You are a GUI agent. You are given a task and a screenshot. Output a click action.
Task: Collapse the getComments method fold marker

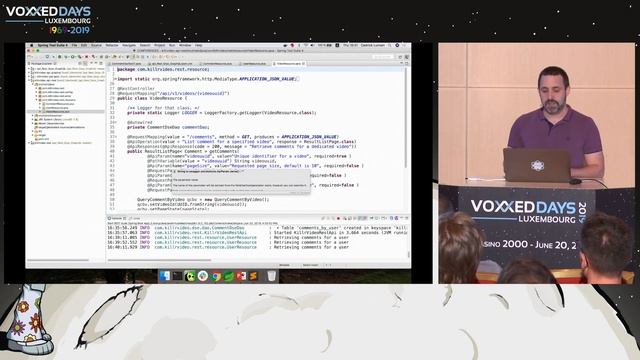116,137
